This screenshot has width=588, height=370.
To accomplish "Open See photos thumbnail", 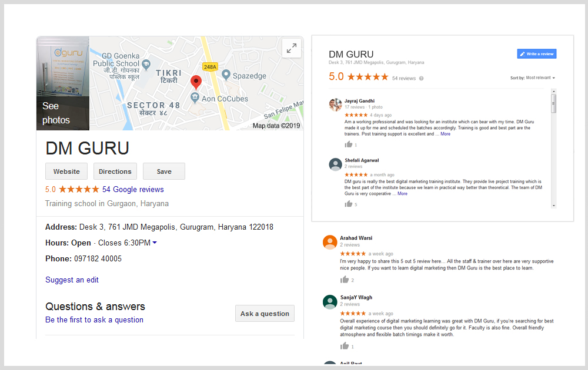I will point(63,83).
